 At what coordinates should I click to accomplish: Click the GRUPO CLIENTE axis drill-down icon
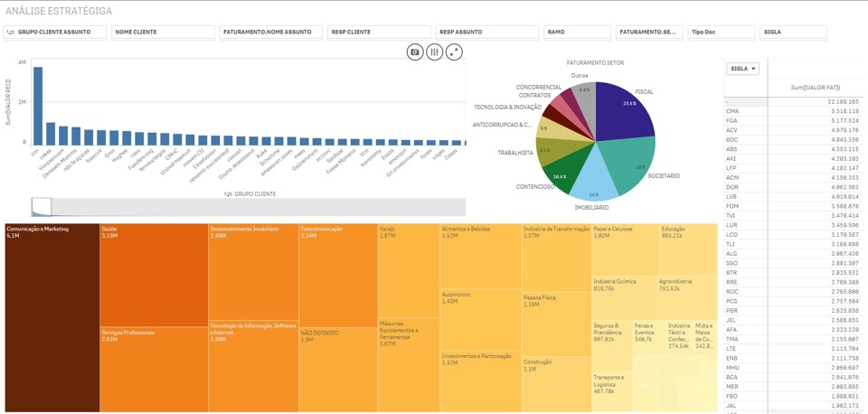(x=228, y=194)
